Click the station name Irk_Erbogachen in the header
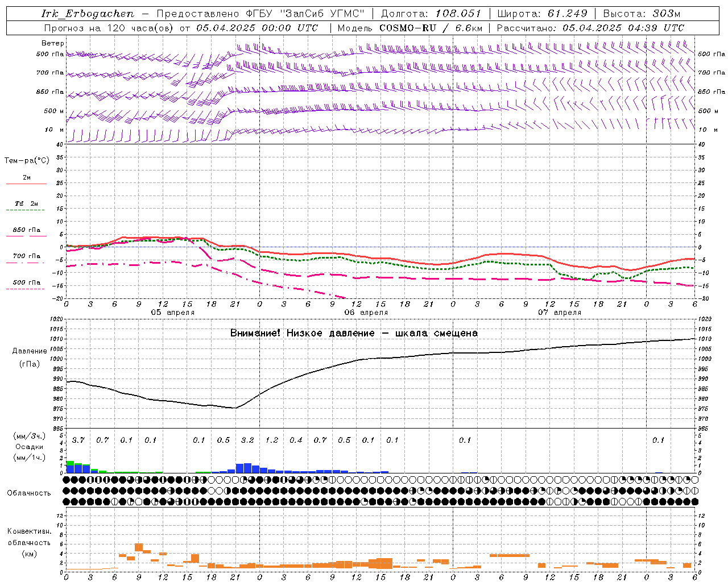This screenshot has height=582, width=728. pos(88,14)
